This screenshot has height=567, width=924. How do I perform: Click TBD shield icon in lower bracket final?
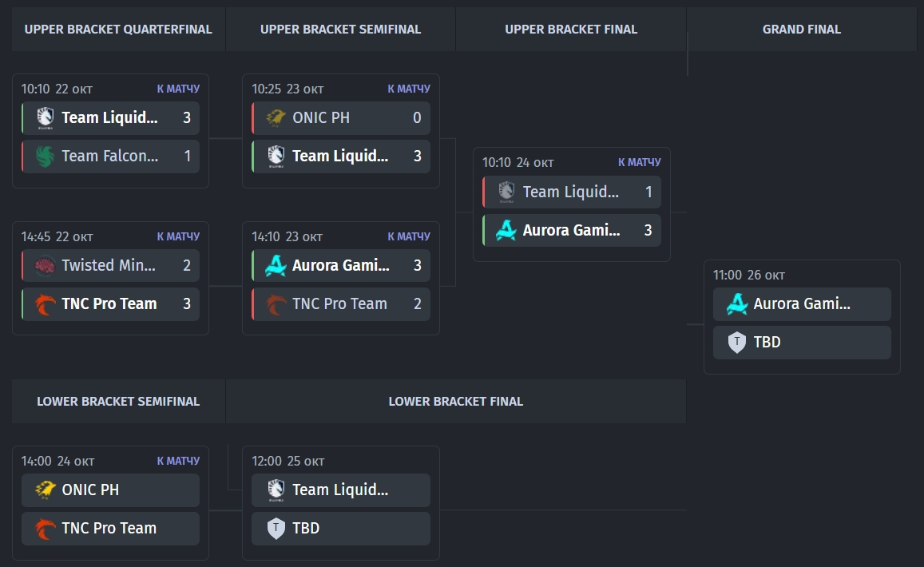(276, 528)
